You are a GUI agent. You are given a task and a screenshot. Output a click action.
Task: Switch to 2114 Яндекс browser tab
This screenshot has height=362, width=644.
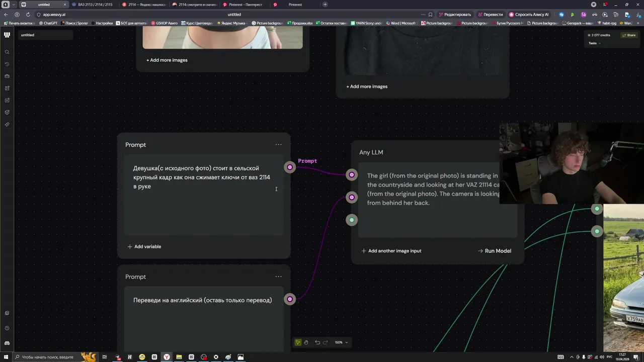coord(144,5)
